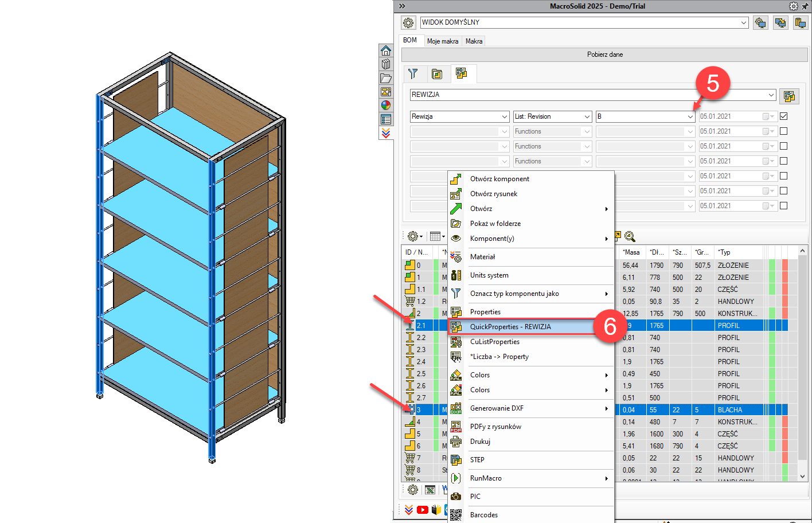Choose Otwórz rysunek from context menu

531,194
